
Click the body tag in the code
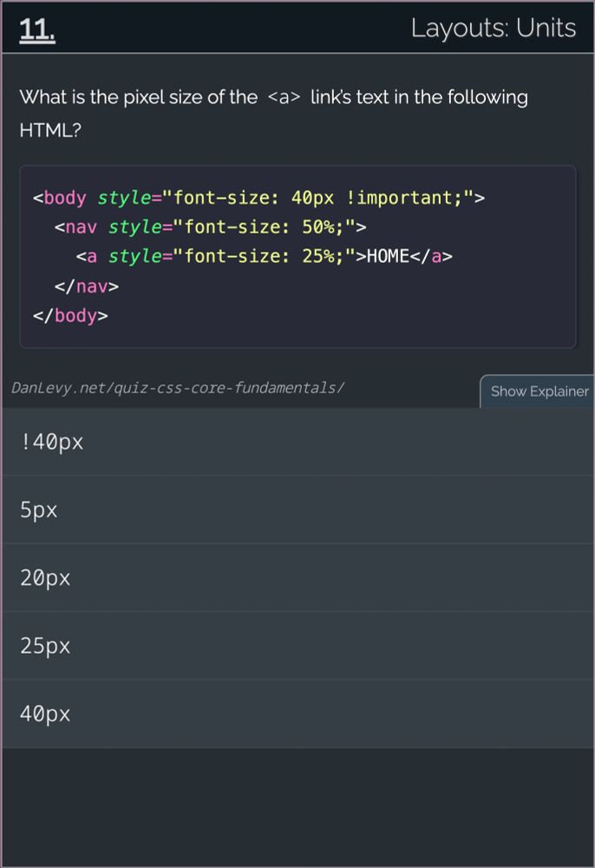pyautogui.click(x=62, y=198)
